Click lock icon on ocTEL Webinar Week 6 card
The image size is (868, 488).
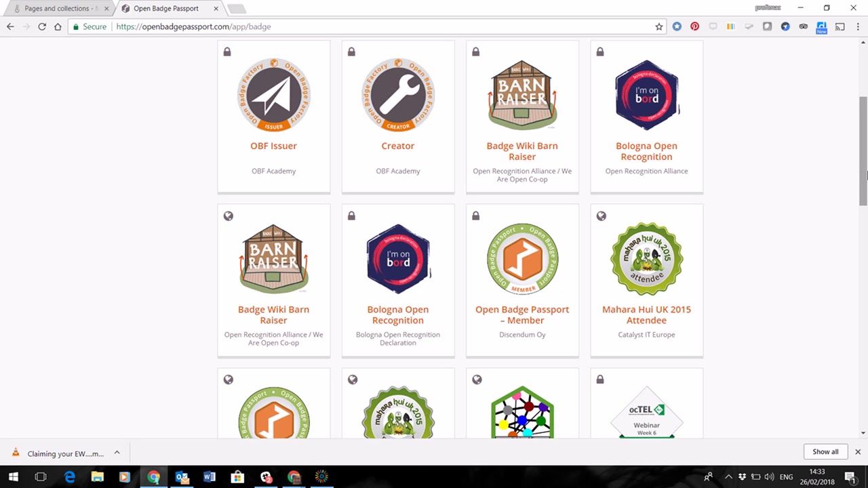tap(600, 380)
